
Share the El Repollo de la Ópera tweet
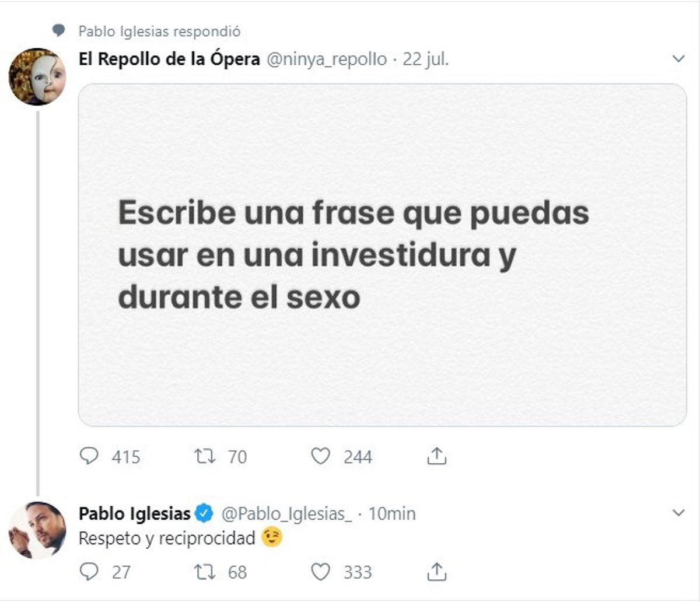(436, 456)
